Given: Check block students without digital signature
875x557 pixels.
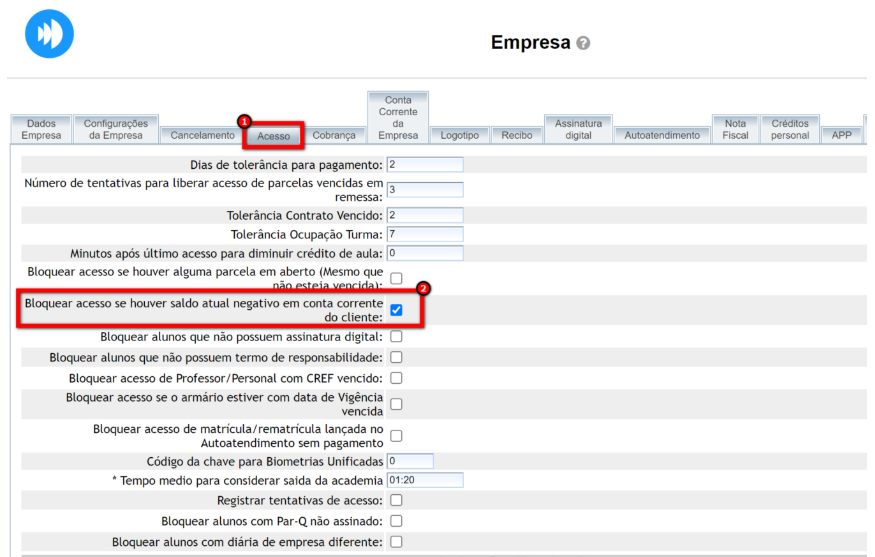Looking at the screenshot, I should tap(396, 337).
